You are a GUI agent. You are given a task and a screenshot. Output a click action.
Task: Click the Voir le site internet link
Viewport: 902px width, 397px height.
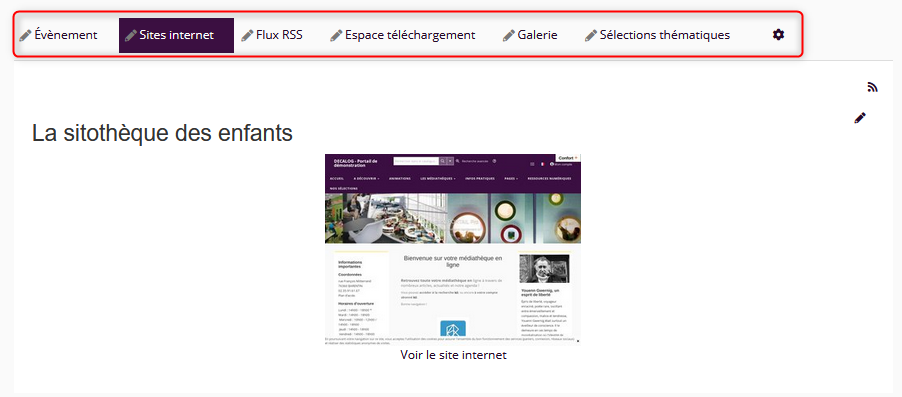click(453, 355)
